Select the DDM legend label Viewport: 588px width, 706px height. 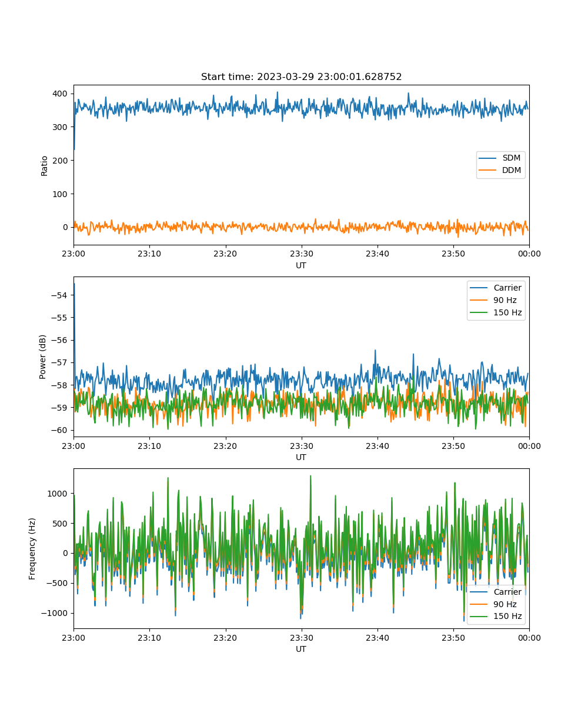pyautogui.click(x=512, y=171)
